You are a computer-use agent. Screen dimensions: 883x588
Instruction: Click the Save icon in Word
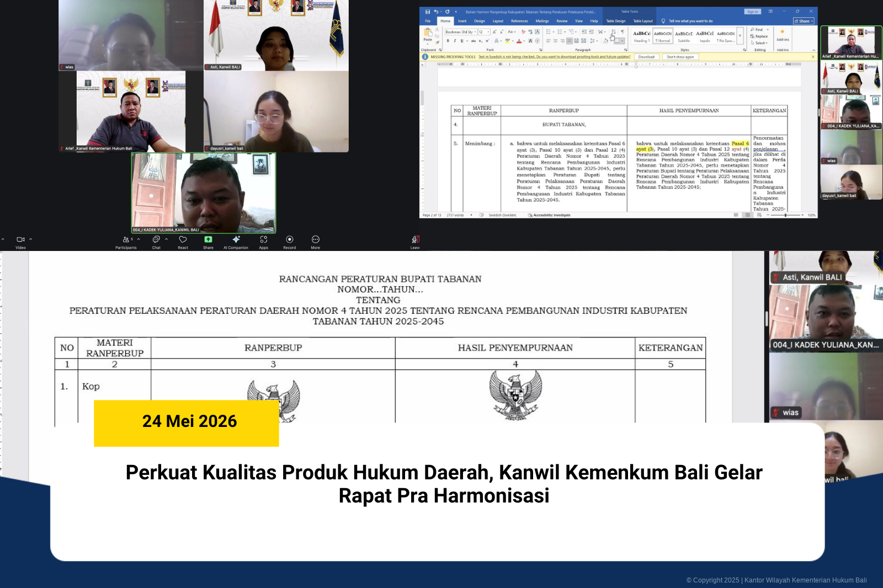pos(428,12)
